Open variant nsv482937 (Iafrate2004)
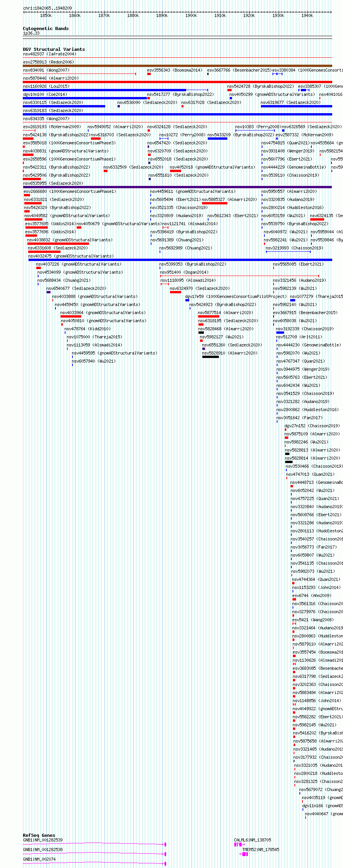The height and width of the screenshot is (868, 343). pyautogui.click(x=50, y=54)
